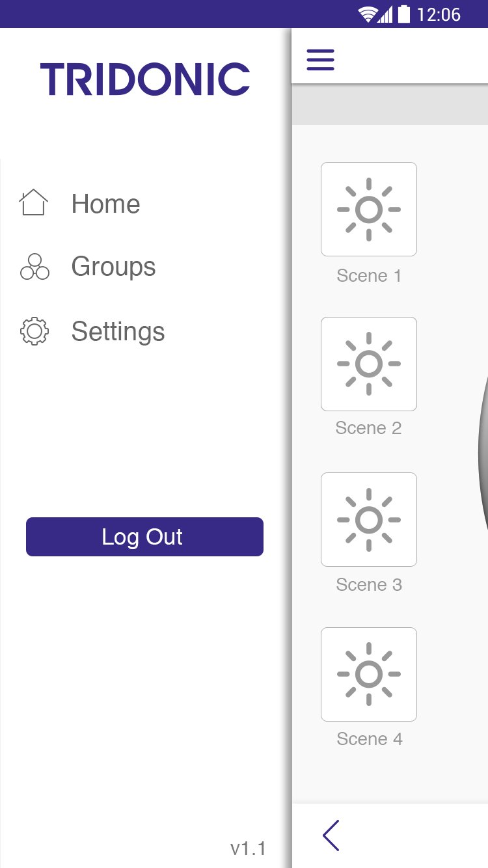Click the Scene 1 label
Viewport: 488px width, 868px height.
coord(369,276)
